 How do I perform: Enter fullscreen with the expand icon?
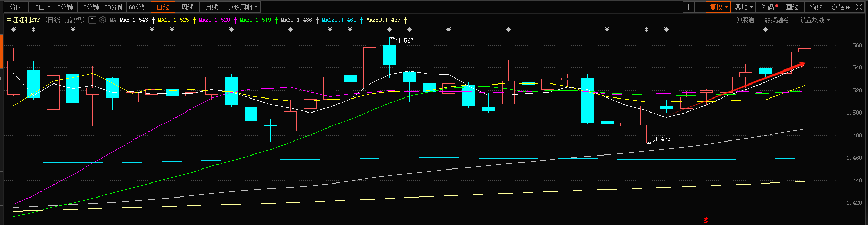[x=859, y=7]
